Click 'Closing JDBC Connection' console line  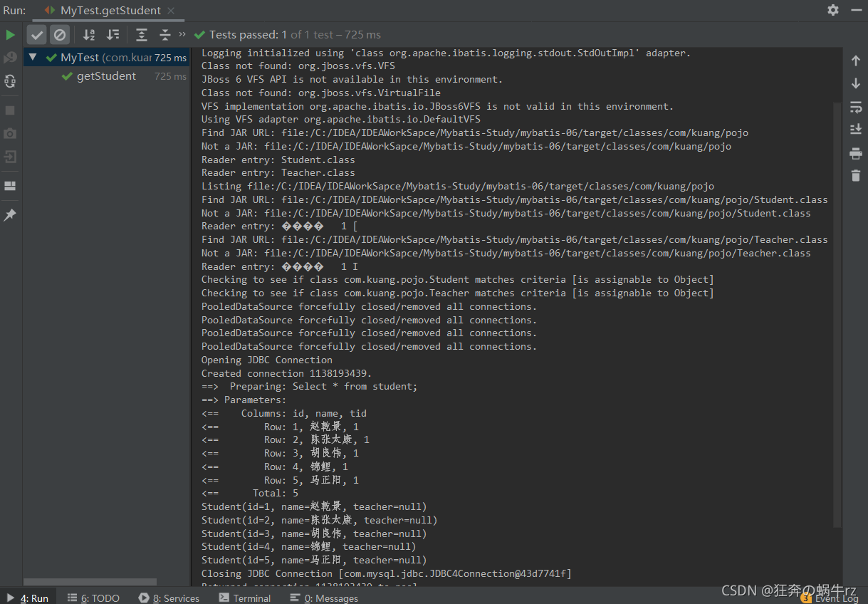387,573
